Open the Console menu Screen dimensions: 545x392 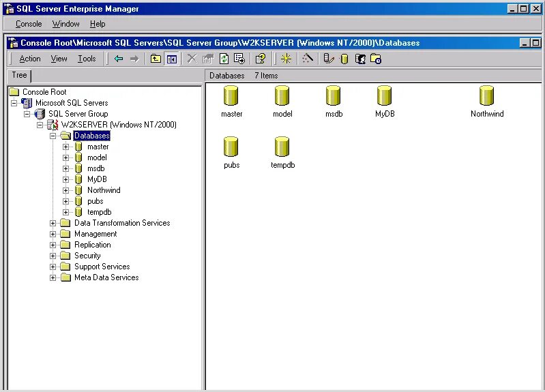click(x=29, y=24)
